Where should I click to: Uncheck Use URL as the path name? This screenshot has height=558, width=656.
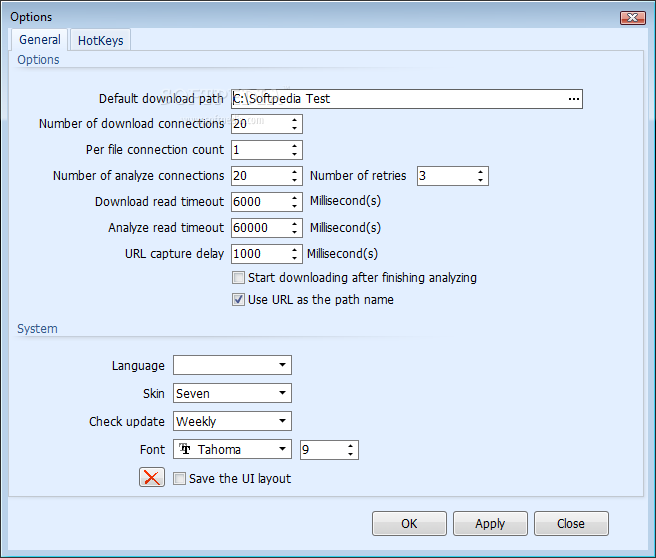point(238,299)
